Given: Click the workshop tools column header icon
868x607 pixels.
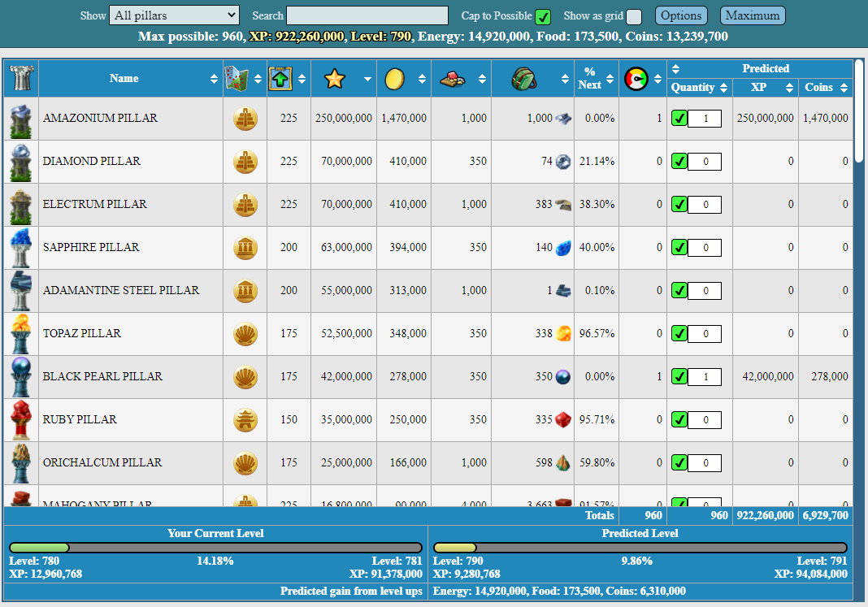Looking at the screenshot, I should click(x=453, y=79).
